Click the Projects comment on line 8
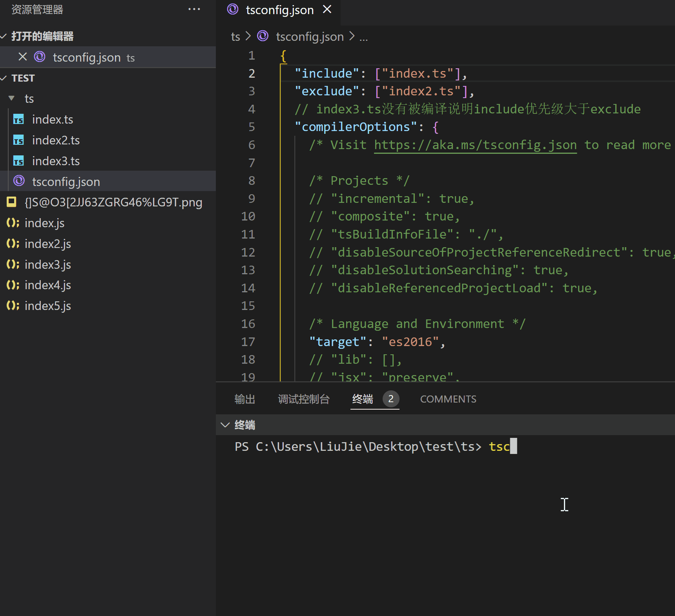675x616 pixels. (x=359, y=180)
